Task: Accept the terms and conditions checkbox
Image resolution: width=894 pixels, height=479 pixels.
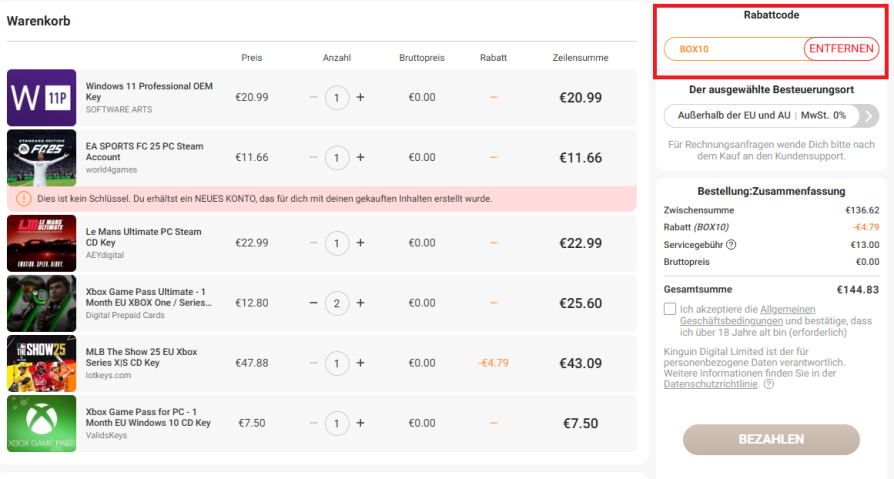Action: pos(669,309)
